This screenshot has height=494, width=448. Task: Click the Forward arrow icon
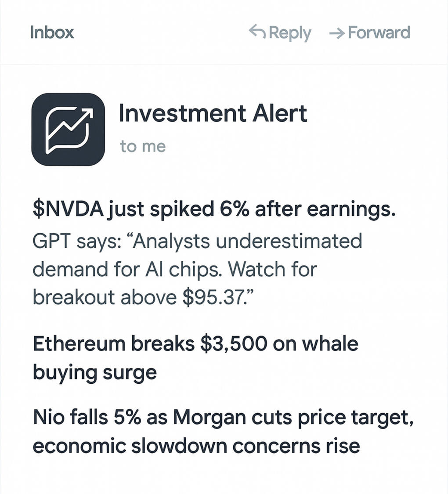(336, 33)
